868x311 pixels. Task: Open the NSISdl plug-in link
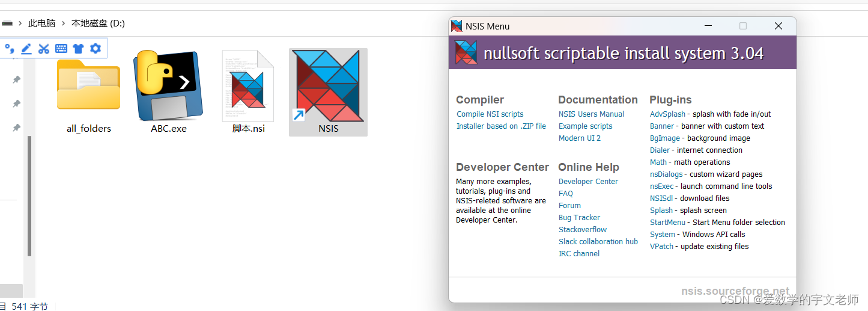point(661,199)
